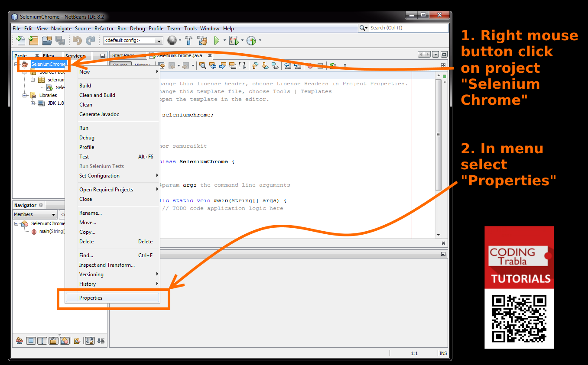Viewport: 588px width, 365px height.
Task: Open the Versioning submenu
Action: pyautogui.click(x=113, y=275)
